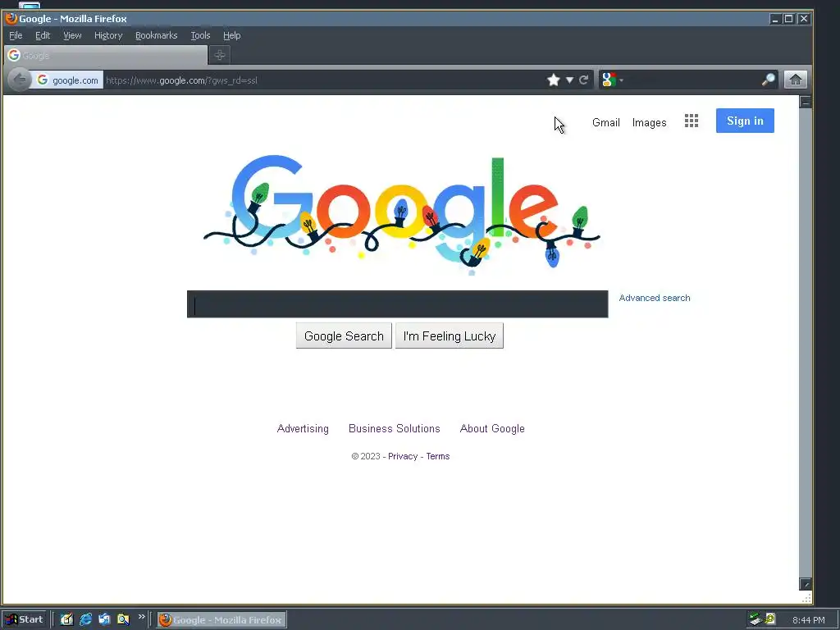840x630 pixels.
Task: Open a new tab with plus button
Action: [220, 55]
